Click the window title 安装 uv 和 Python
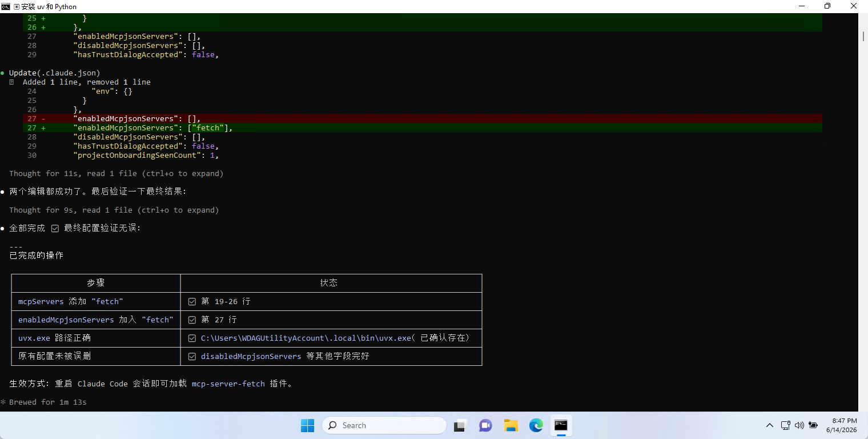Image resolution: width=868 pixels, height=439 pixels. click(49, 6)
